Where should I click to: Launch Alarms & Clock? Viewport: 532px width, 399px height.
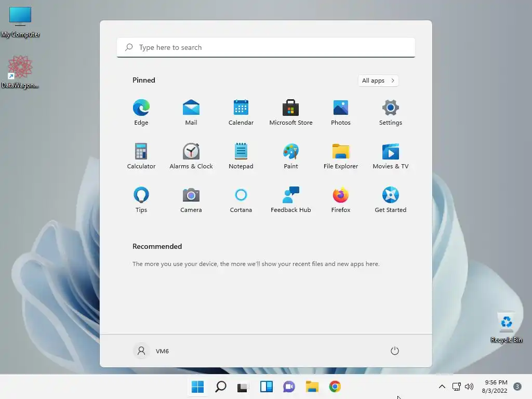click(191, 156)
